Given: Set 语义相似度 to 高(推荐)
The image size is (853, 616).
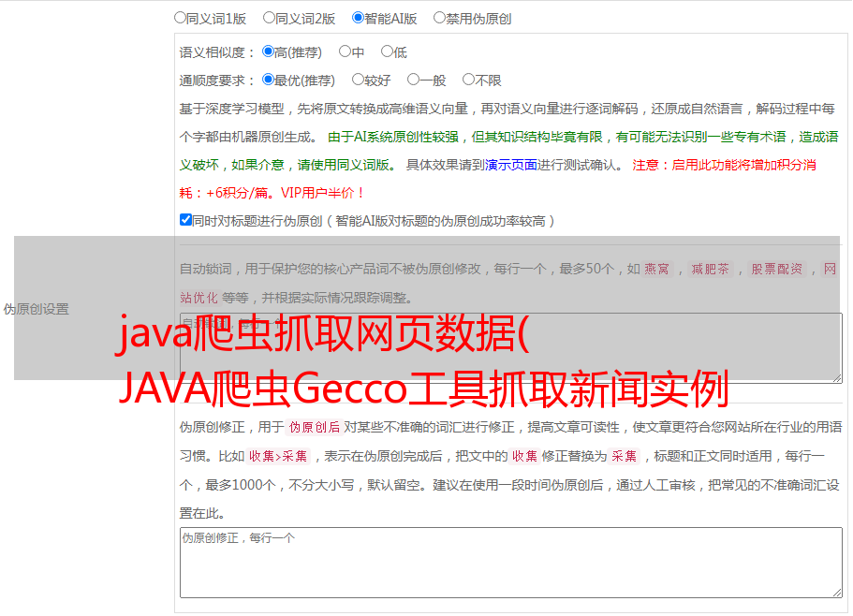Looking at the screenshot, I should point(268,51).
